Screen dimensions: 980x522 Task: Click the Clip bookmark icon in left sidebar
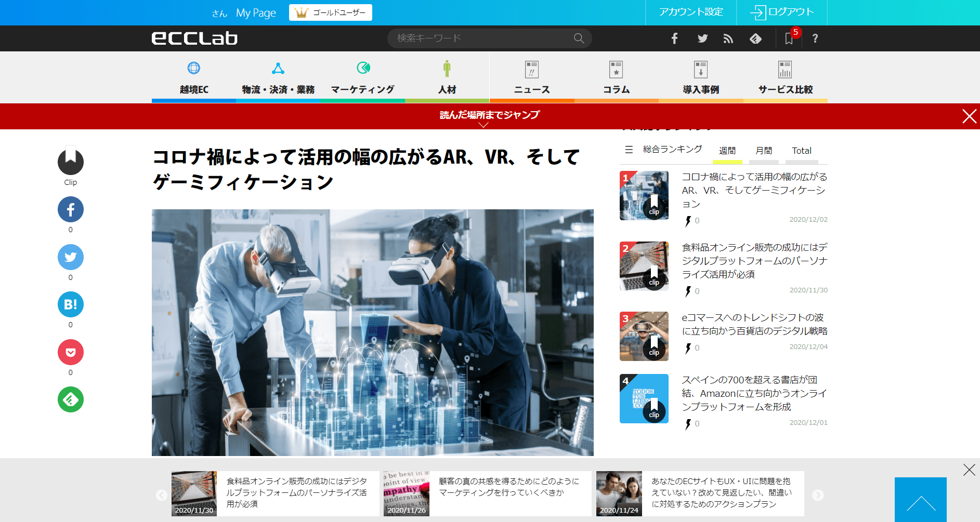coord(71,162)
